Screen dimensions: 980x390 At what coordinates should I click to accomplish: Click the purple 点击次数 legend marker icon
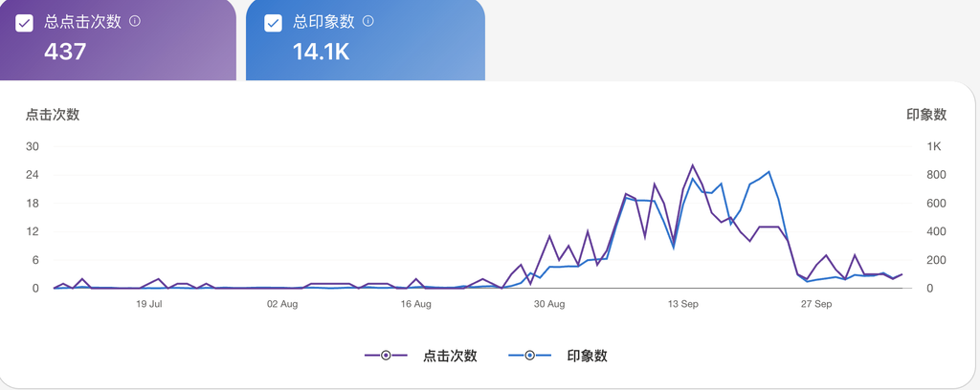[x=386, y=356]
